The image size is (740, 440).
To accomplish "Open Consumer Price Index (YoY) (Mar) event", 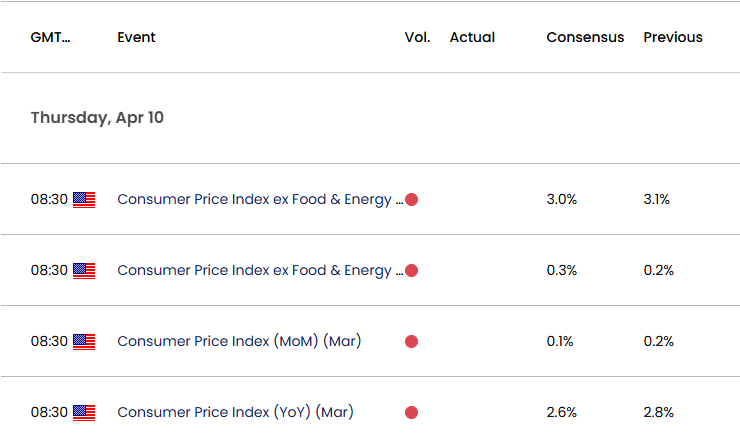I will click(235, 412).
